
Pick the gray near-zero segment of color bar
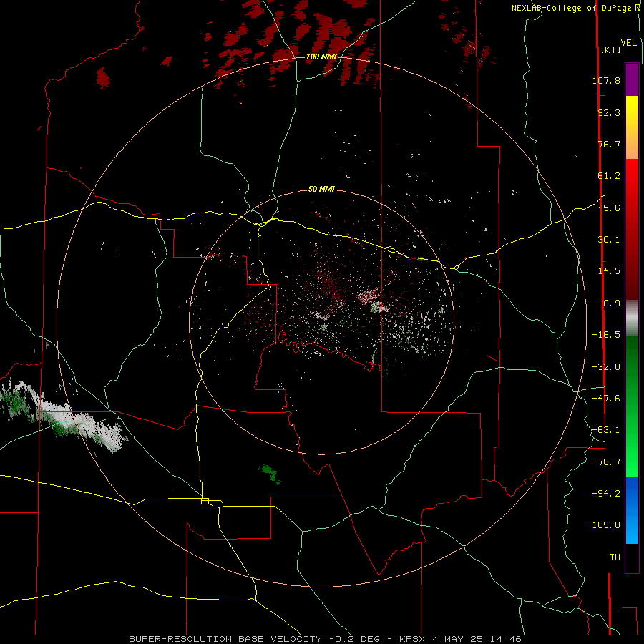[x=632, y=318]
